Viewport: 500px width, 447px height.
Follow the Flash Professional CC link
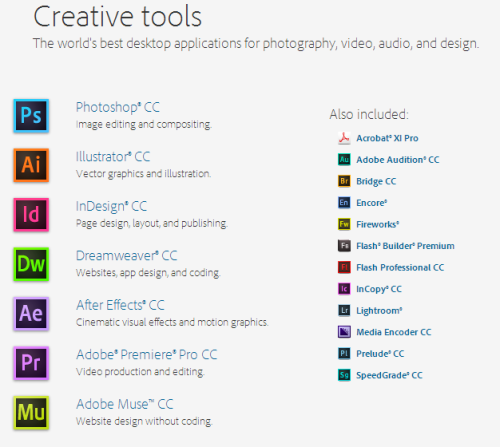coord(400,267)
